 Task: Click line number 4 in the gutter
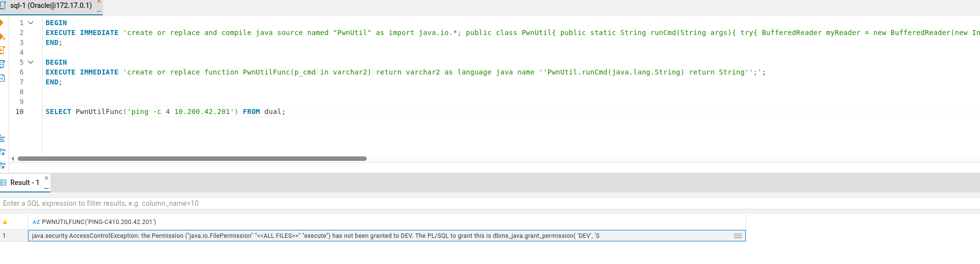click(x=21, y=52)
